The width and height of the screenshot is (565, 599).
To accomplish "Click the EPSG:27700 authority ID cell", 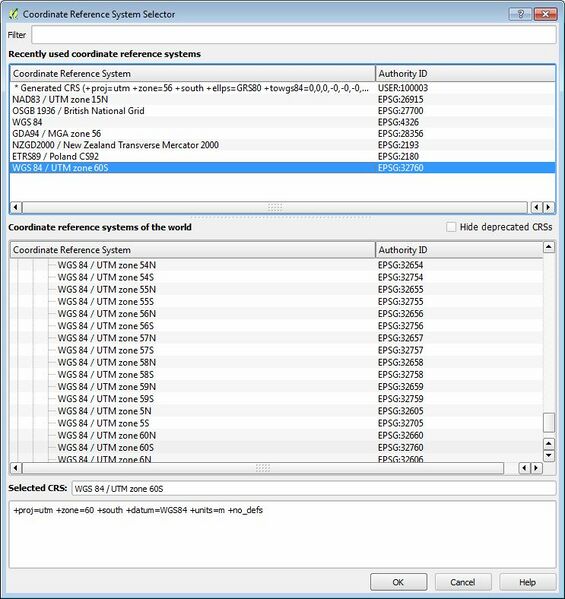I will point(400,111).
